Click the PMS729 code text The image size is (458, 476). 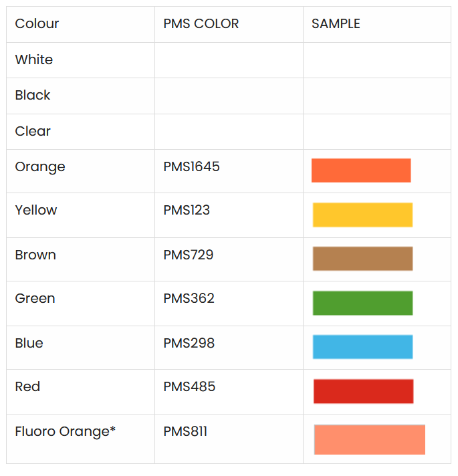coord(188,255)
